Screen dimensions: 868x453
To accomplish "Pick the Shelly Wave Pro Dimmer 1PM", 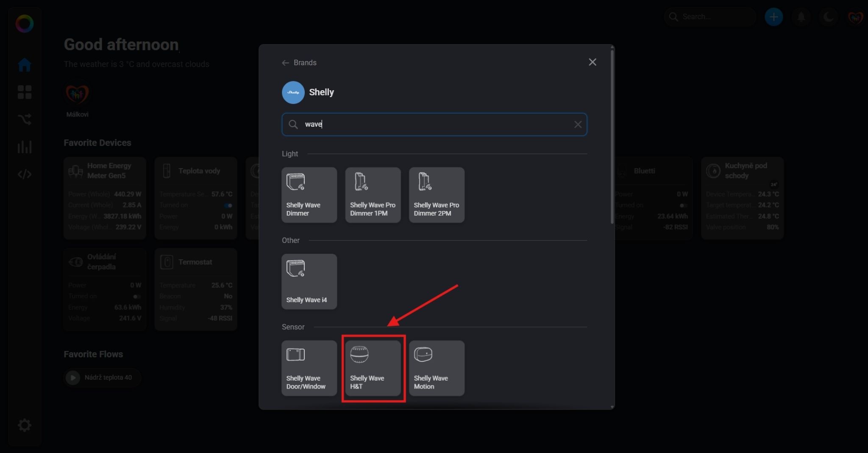I will tap(373, 195).
